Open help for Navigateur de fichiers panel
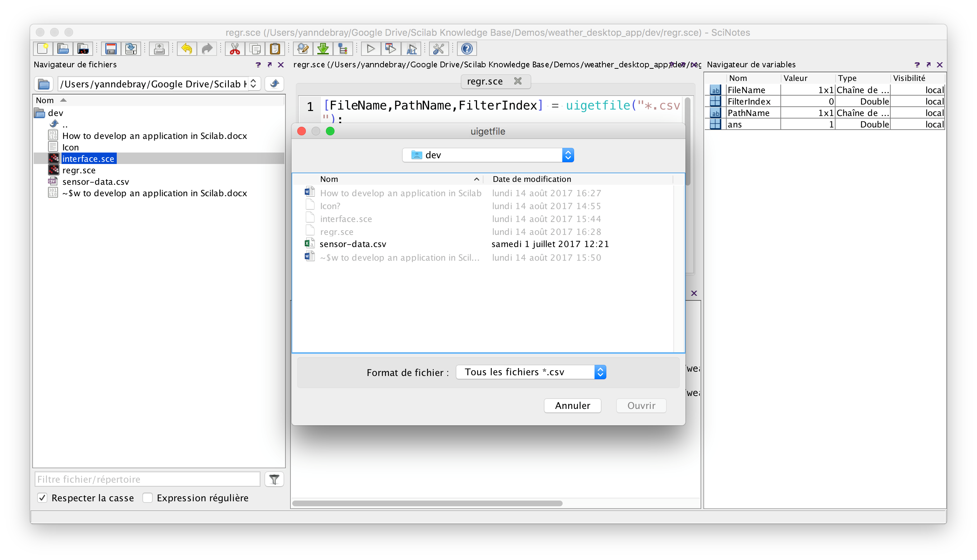Screen dimensions: 977x560 pyautogui.click(x=258, y=64)
